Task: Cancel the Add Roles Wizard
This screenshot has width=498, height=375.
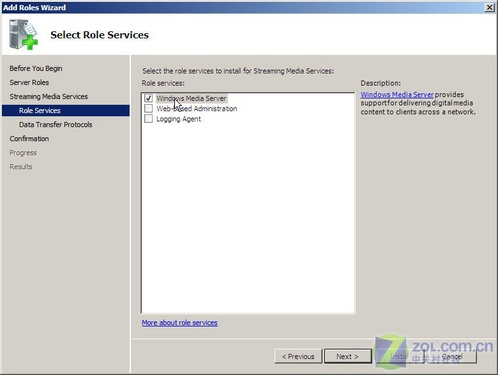Action: (451, 356)
